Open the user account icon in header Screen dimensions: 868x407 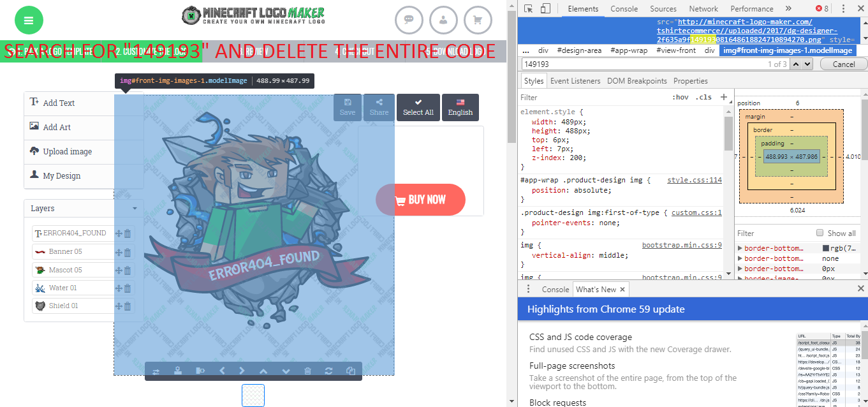pos(444,20)
